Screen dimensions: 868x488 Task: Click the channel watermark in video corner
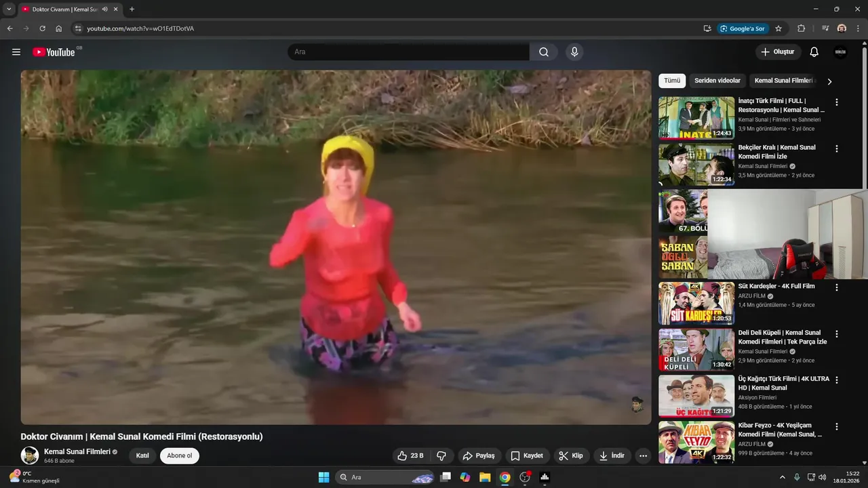pyautogui.click(x=637, y=405)
